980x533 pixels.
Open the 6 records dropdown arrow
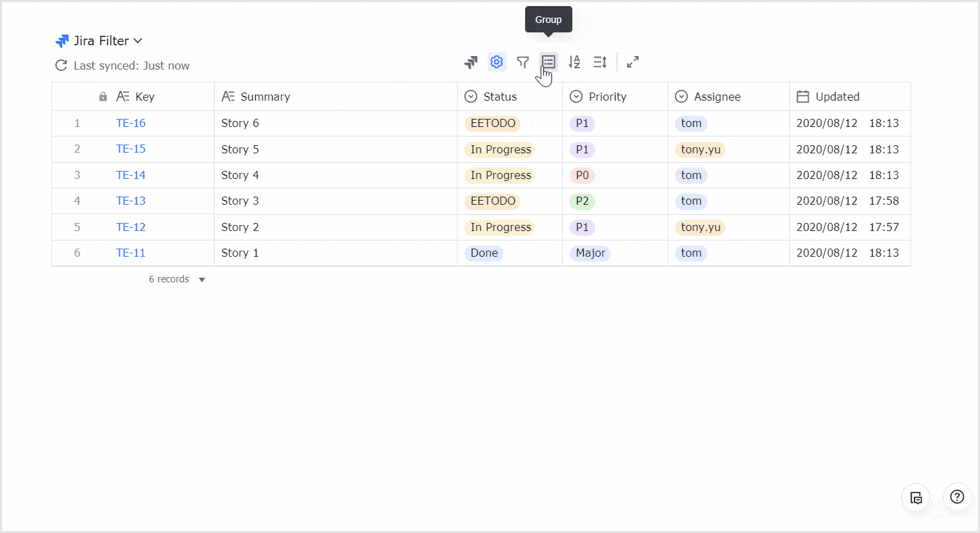click(x=201, y=279)
